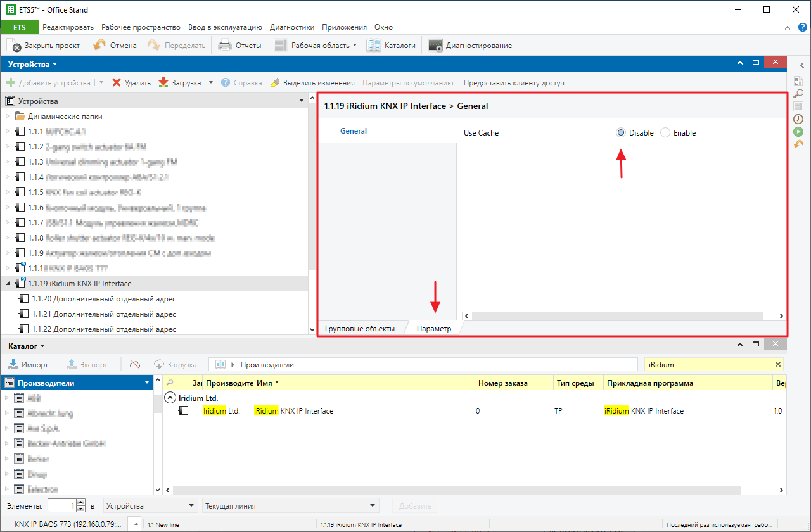811x532 pixels.
Task: Delete the selected device with Удалить
Action: [131, 82]
